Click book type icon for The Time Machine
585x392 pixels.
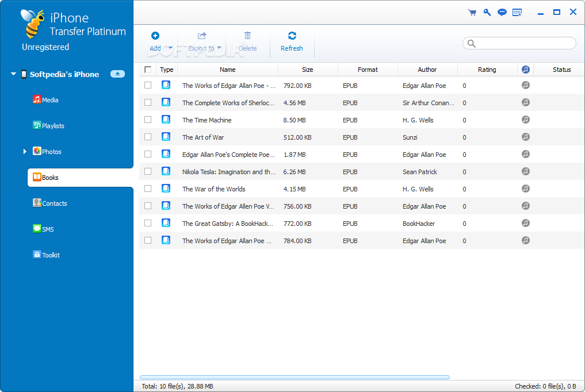point(166,120)
